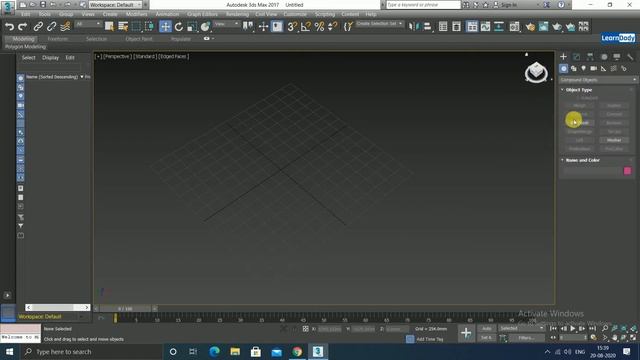The height and width of the screenshot is (360, 640).
Task: Click the Loft object type button
Action: [x=580, y=140]
